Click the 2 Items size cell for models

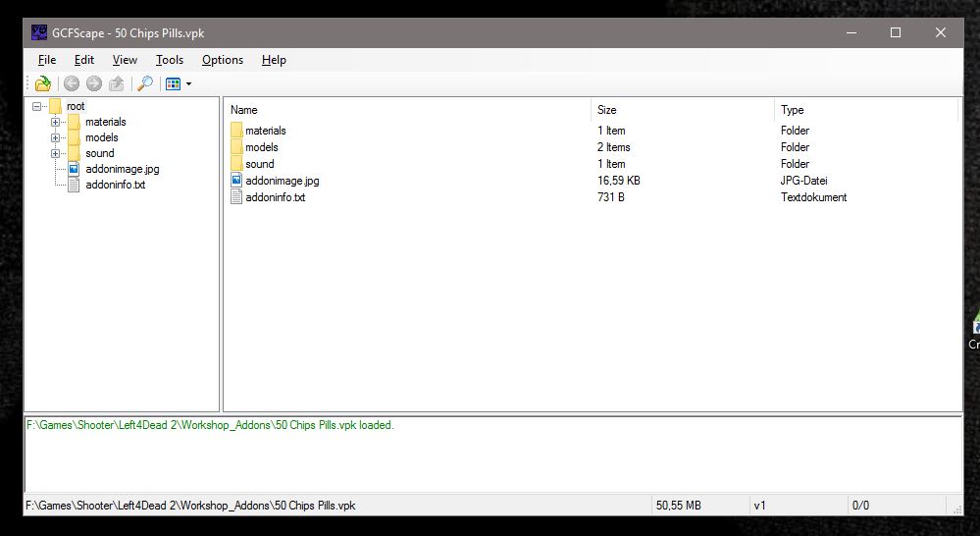(x=614, y=147)
